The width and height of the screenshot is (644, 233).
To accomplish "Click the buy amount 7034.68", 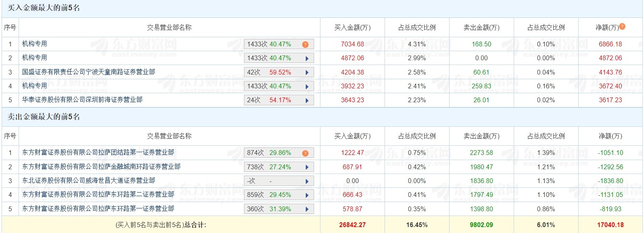I will [x=352, y=44].
